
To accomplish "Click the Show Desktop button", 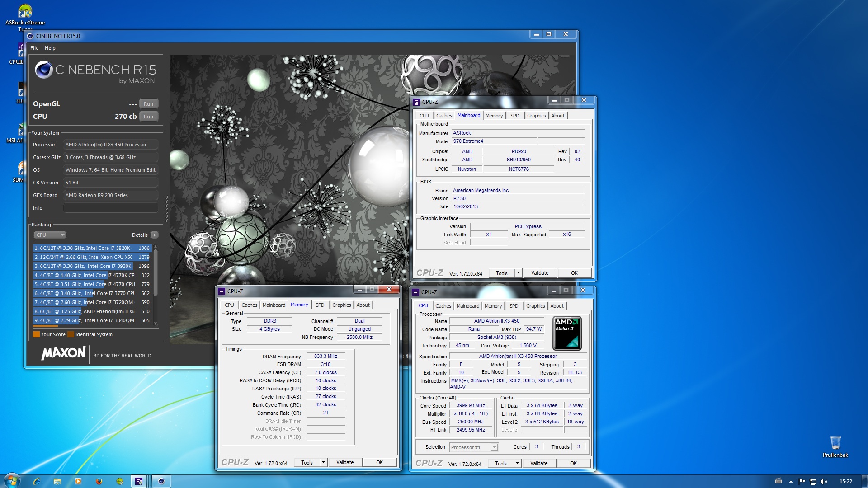I will click(x=864, y=481).
